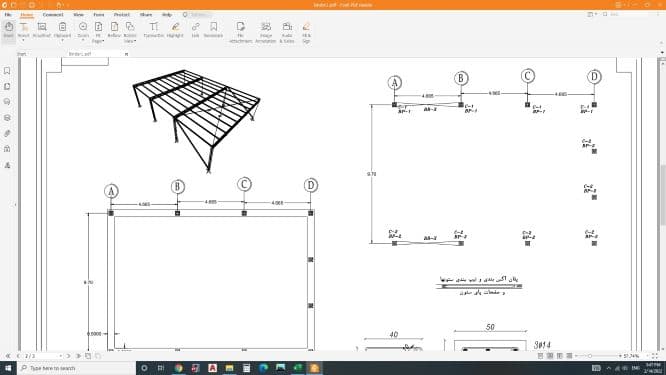Go to next page button
666x375 pixels.
[x=68, y=356]
